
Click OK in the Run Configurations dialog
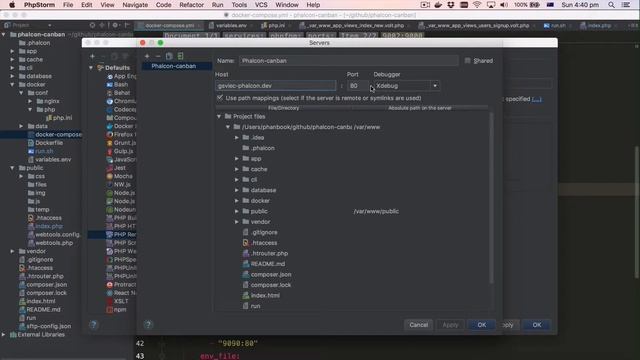537,325
